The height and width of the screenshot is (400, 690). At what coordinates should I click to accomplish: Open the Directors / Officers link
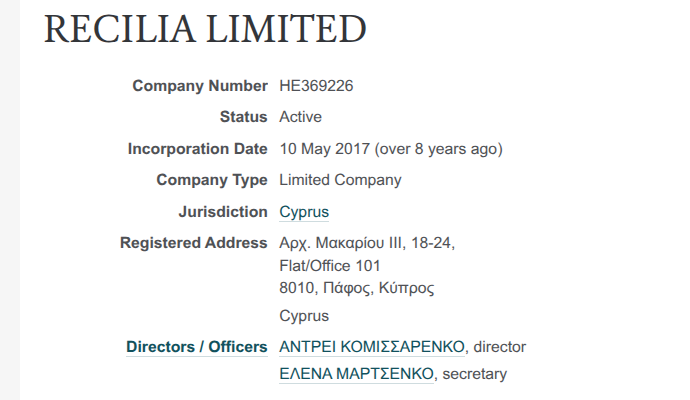tap(196, 347)
